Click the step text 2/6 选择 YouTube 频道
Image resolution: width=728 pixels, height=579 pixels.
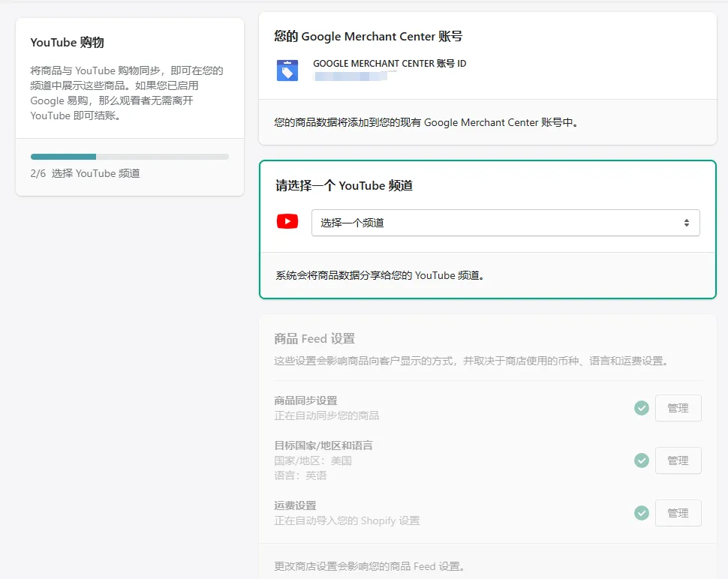[85, 173]
